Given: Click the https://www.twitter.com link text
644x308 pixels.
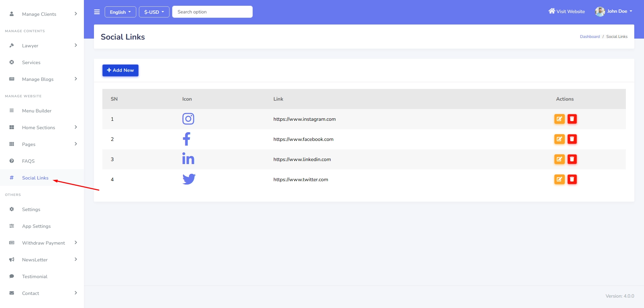Looking at the screenshot, I should [301, 179].
